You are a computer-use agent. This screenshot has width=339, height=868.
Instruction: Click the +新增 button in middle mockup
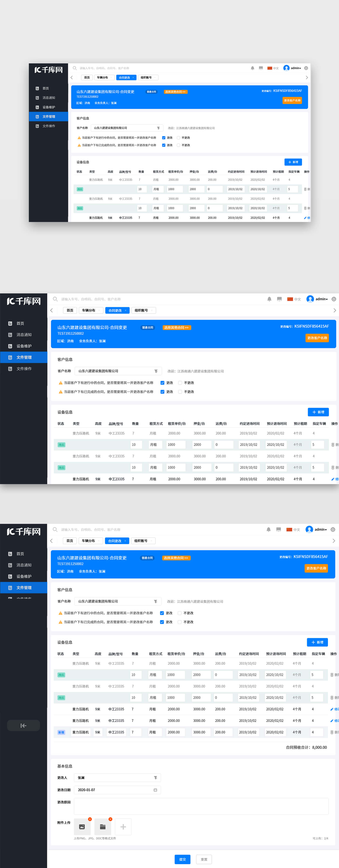click(318, 412)
